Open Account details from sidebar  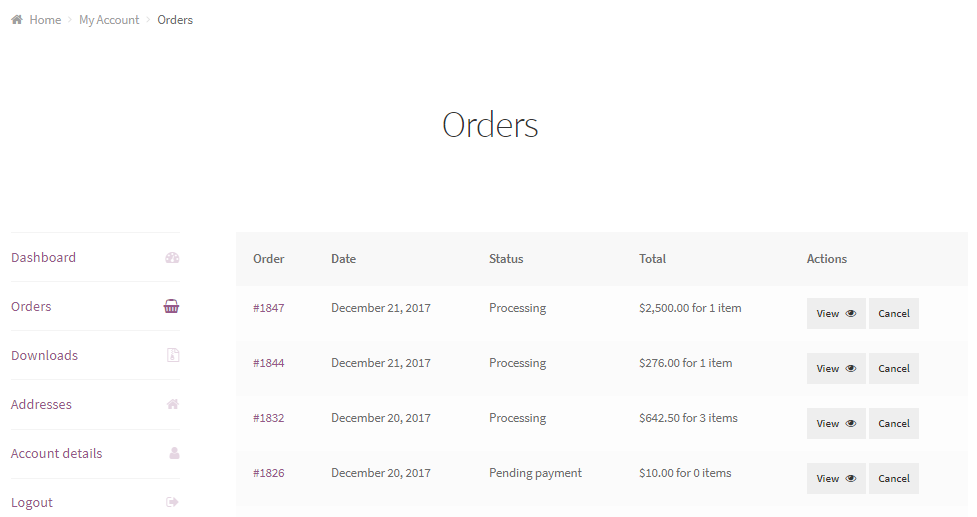click(56, 454)
